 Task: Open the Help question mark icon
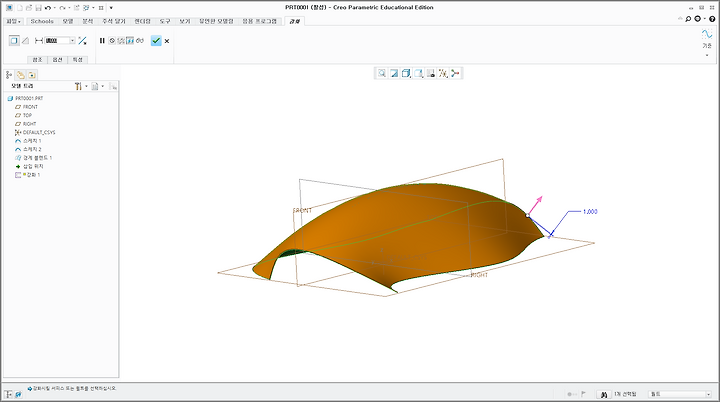(712, 19)
